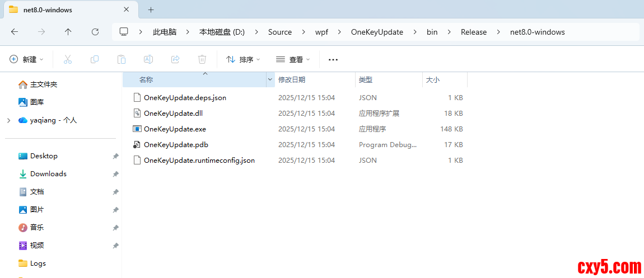Click the OneKeyUpdate.pdb file icon
Viewport: 644px width, 278px height.
coord(137,145)
